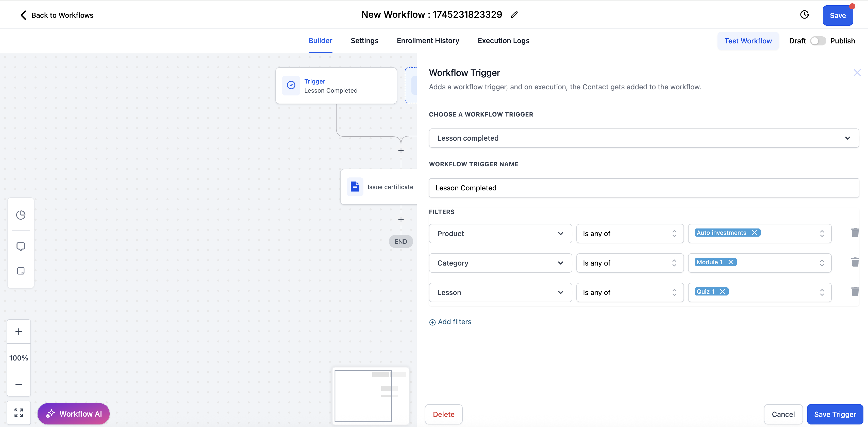This screenshot has height=427, width=868.
Task: Click the Save Trigger button
Action: [835, 415]
